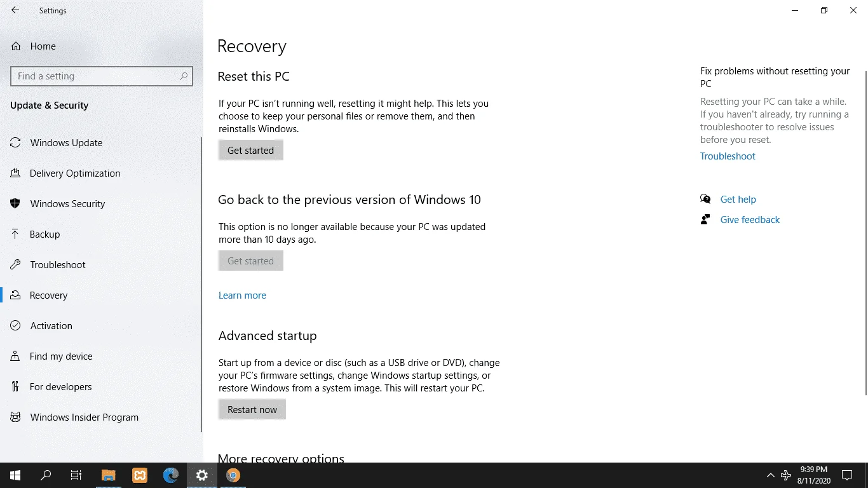The height and width of the screenshot is (488, 868).
Task: Open the Windows Security section
Action: (100, 204)
